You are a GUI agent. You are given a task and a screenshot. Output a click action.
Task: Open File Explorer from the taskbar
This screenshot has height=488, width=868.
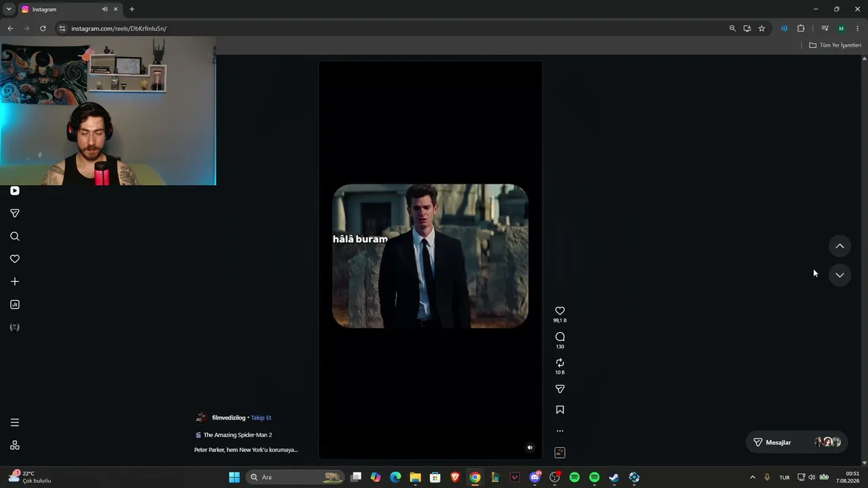(x=415, y=477)
